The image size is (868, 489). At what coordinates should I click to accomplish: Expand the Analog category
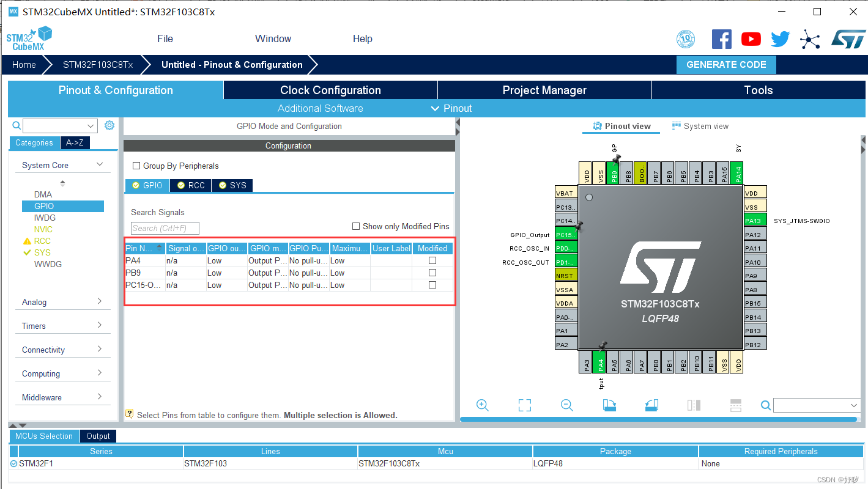63,302
